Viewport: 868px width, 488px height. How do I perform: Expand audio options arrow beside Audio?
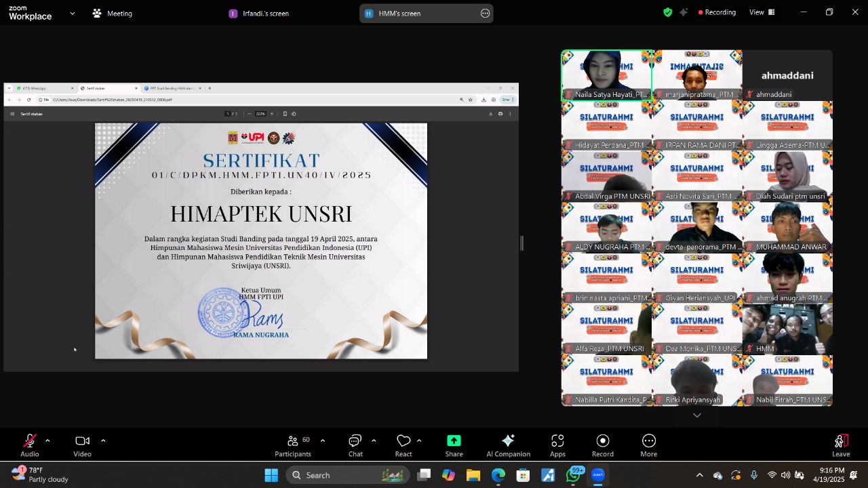point(47,441)
